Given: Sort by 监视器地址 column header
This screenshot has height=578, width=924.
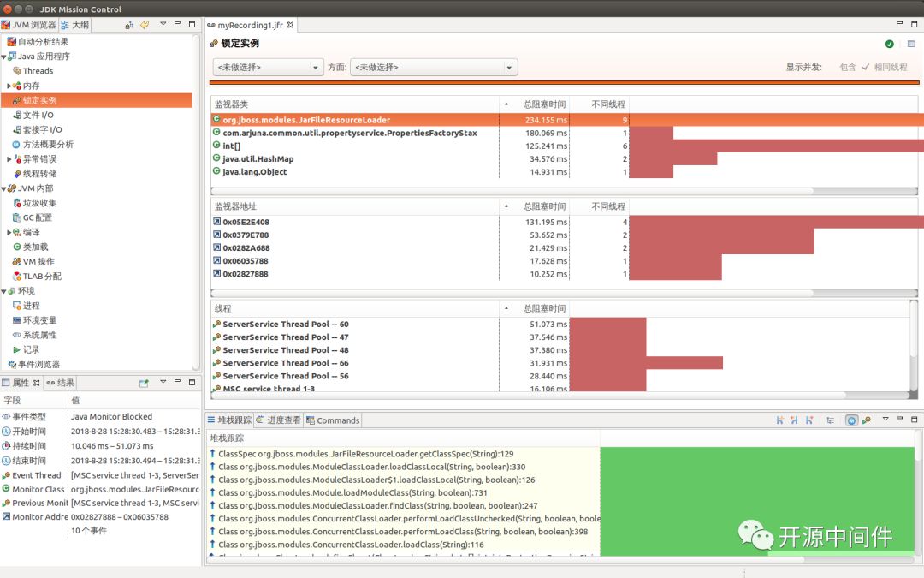Looking at the screenshot, I should coord(355,206).
